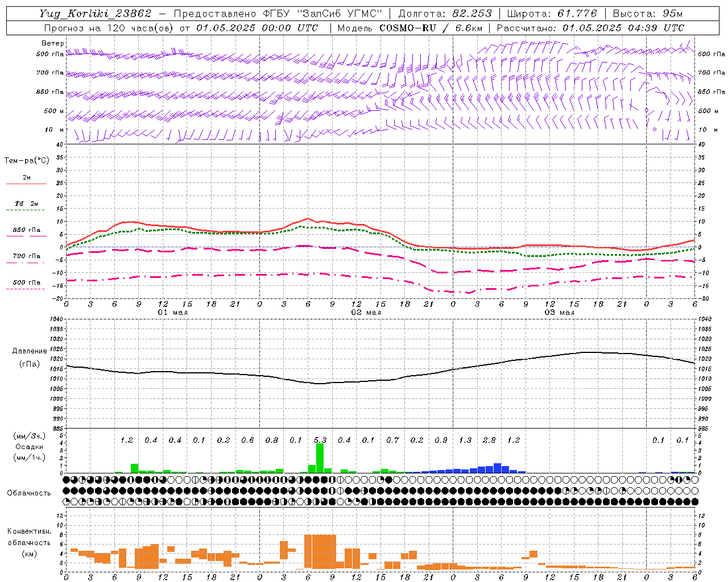Click the Прогноз на 120 часа(ов) text
Screen dimensions: 728x582
click(x=110, y=28)
